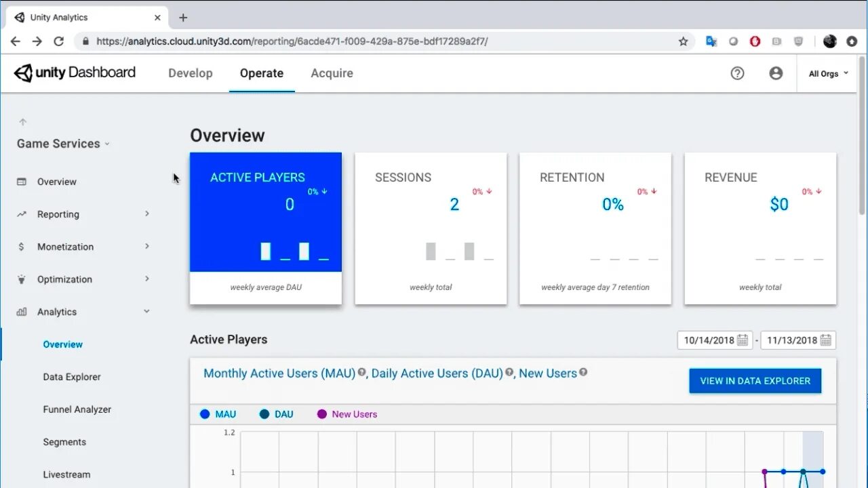This screenshot has width=868, height=488.
Task: Expand the Optimization menu chevron
Action: click(147, 279)
